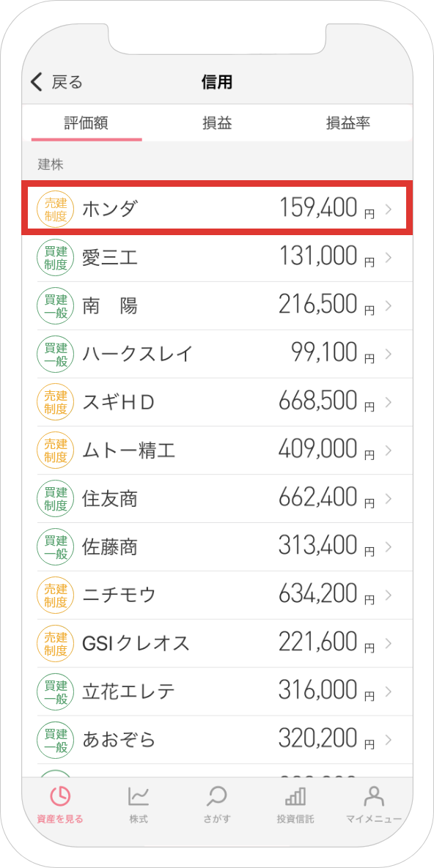Viewport: 434px width, 868px height.
Task: Expand the ハークスレイ row chevron
Action: 389,354
